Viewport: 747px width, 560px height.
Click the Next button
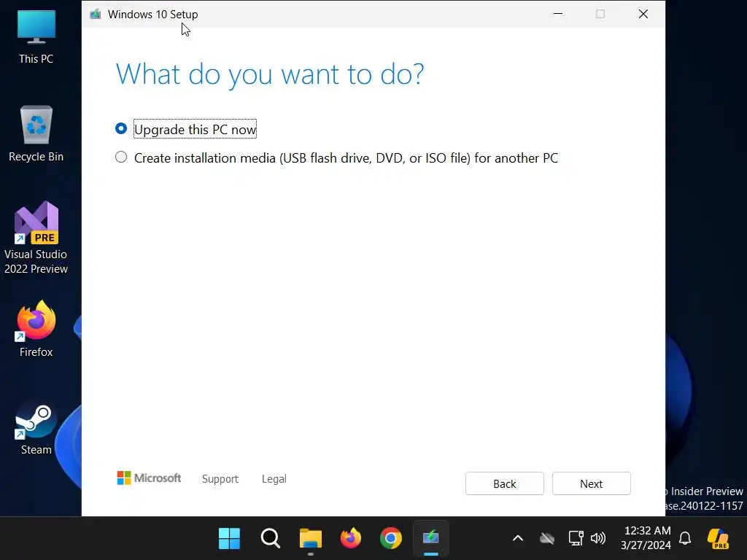point(591,483)
